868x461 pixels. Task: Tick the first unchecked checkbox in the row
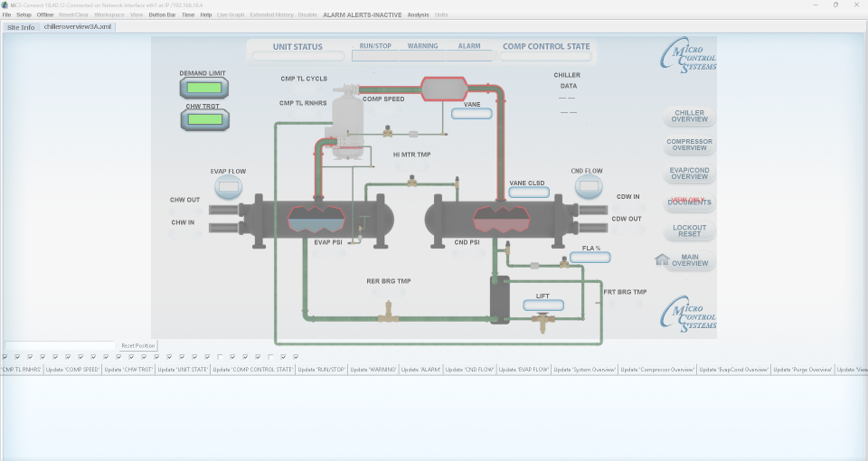[x=220, y=357]
